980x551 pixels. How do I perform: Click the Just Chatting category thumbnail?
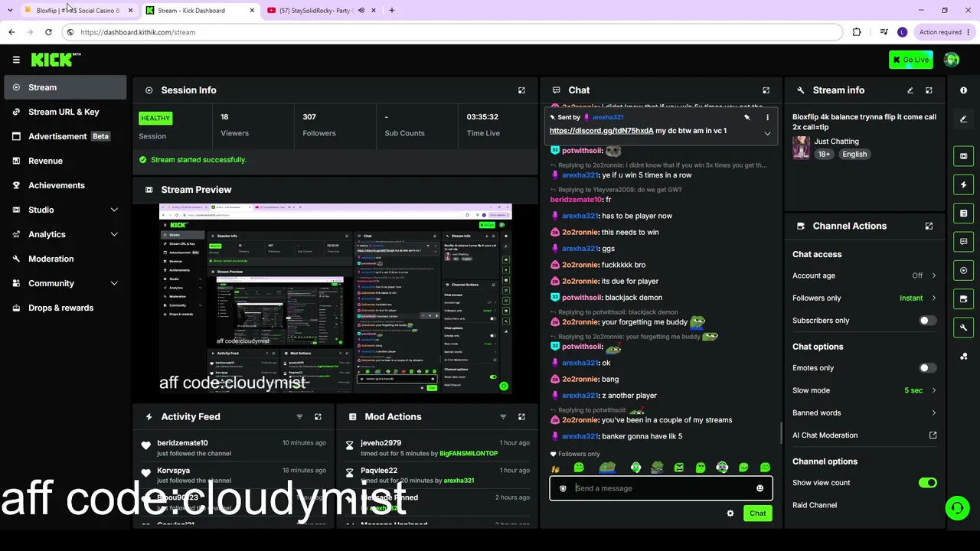[801, 148]
